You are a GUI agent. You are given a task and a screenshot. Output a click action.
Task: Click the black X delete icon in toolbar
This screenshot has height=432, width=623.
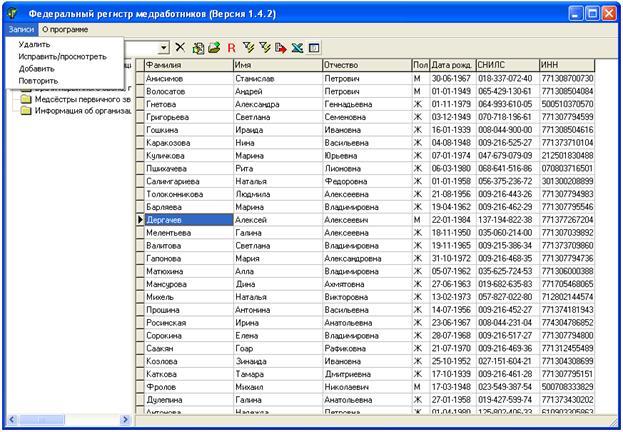pyautogui.click(x=180, y=48)
